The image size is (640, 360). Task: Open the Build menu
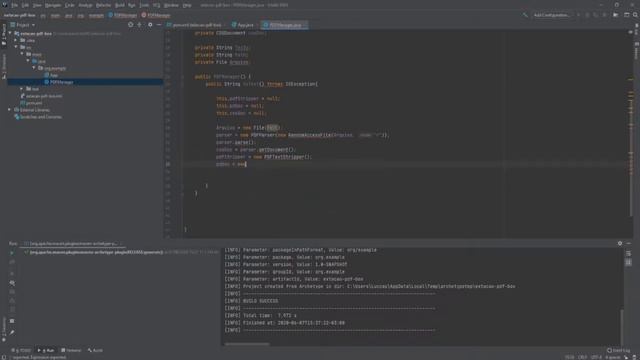(x=120, y=5)
